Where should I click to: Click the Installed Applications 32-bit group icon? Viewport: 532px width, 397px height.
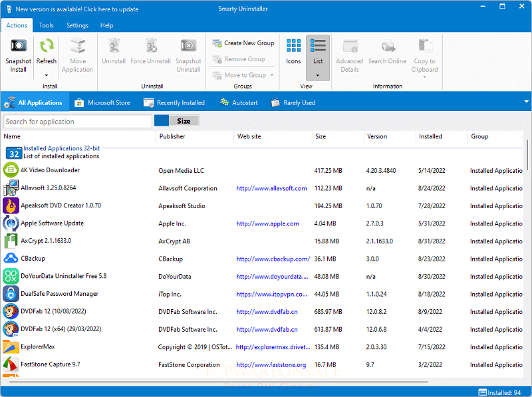[x=14, y=153]
